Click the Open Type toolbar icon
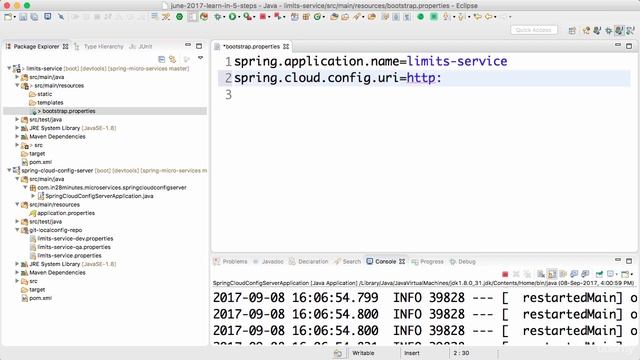The width and height of the screenshot is (640, 360). 334,17
